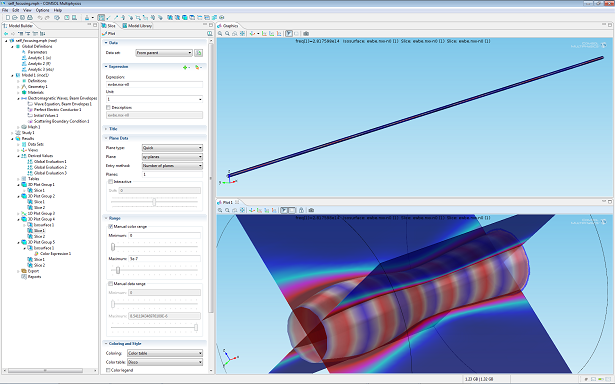This screenshot has width=615, height=384.
Task: Click the Plot button in Slice settings
Action: point(109,34)
